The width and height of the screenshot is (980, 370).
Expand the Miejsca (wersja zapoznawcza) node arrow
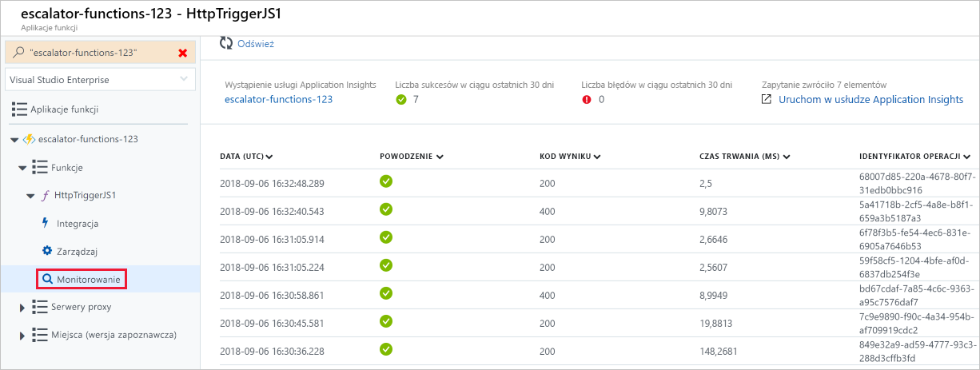(x=22, y=335)
